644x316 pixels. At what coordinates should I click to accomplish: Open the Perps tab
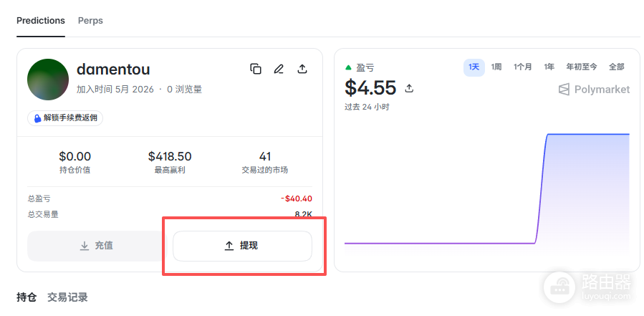point(90,21)
